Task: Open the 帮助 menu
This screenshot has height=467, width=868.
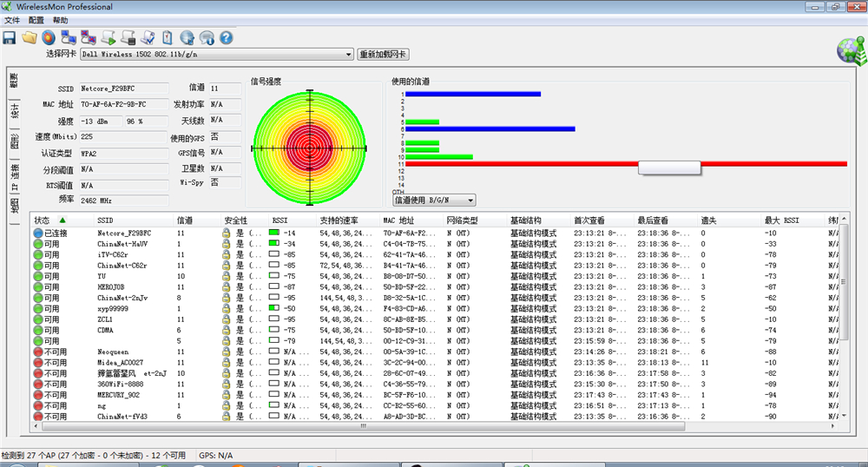Action: [x=60, y=20]
